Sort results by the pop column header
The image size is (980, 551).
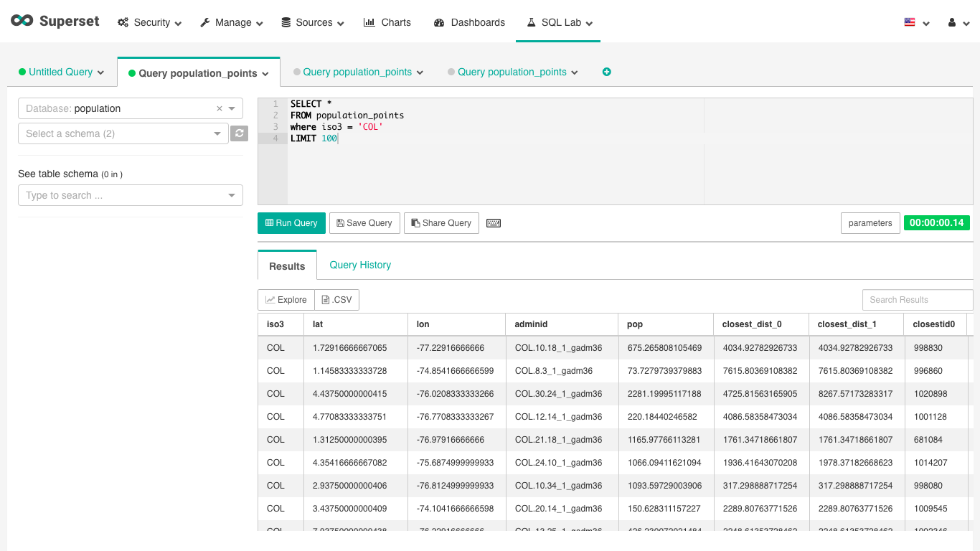pyautogui.click(x=635, y=324)
